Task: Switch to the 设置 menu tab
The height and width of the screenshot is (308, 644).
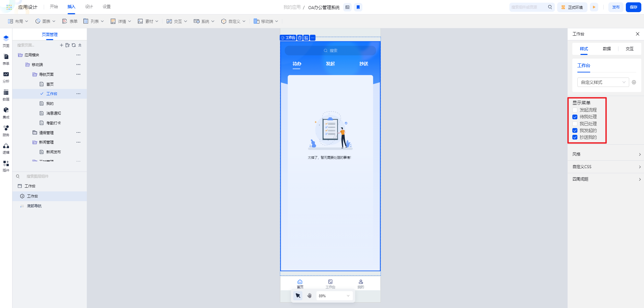Action: [107, 7]
